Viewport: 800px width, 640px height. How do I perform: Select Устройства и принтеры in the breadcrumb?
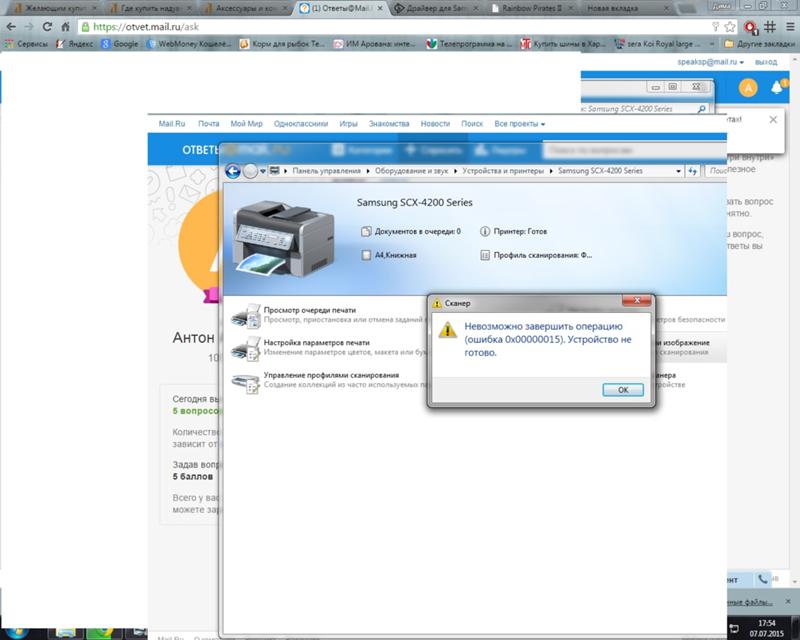503,171
